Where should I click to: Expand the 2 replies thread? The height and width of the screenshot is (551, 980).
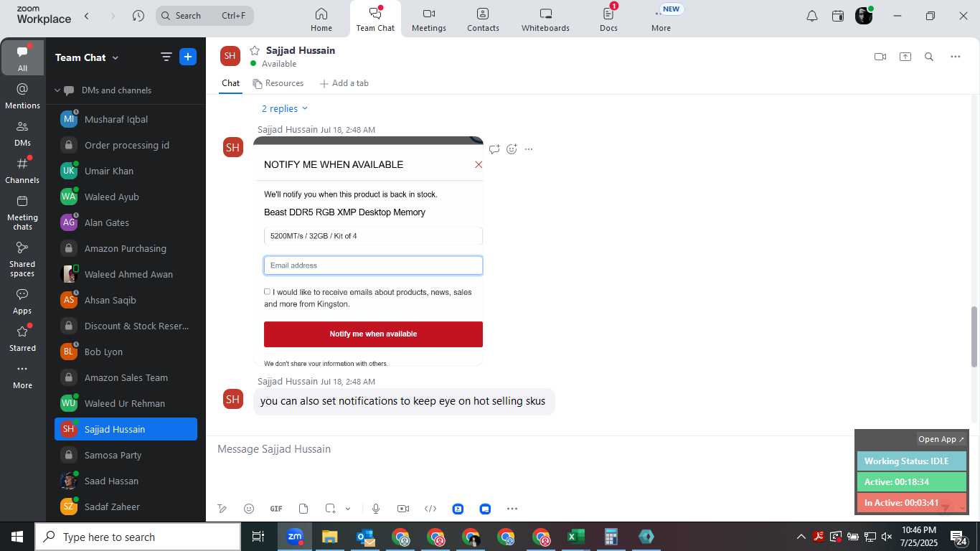pyautogui.click(x=284, y=108)
